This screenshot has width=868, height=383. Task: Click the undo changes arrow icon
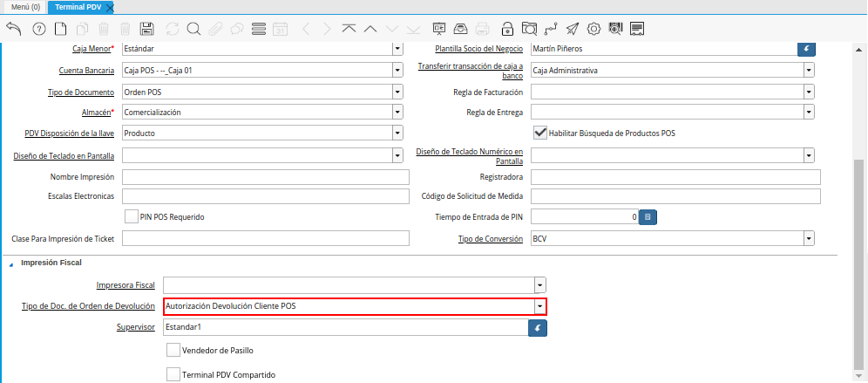tap(14, 29)
